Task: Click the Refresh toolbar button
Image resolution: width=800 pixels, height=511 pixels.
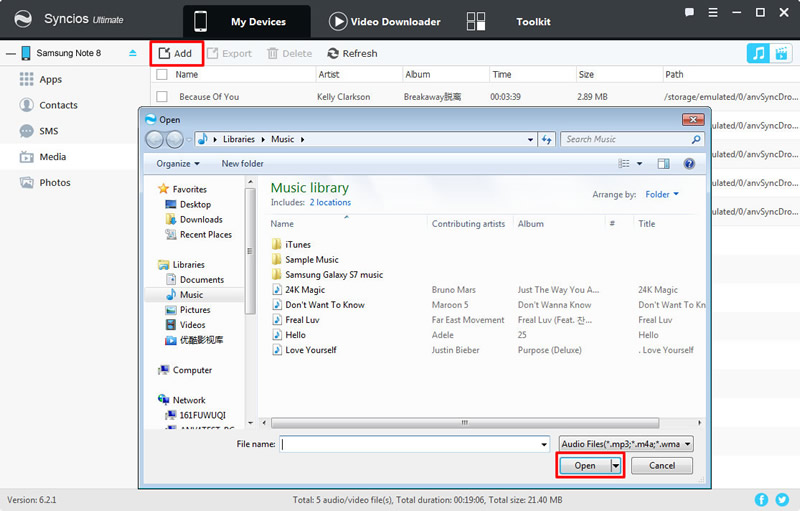Action: tap(353, 54)
